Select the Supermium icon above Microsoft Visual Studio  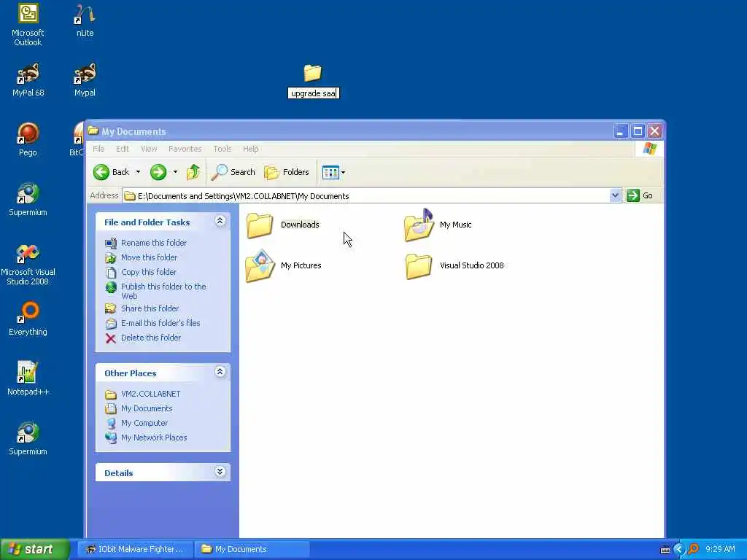click(28, 200)
